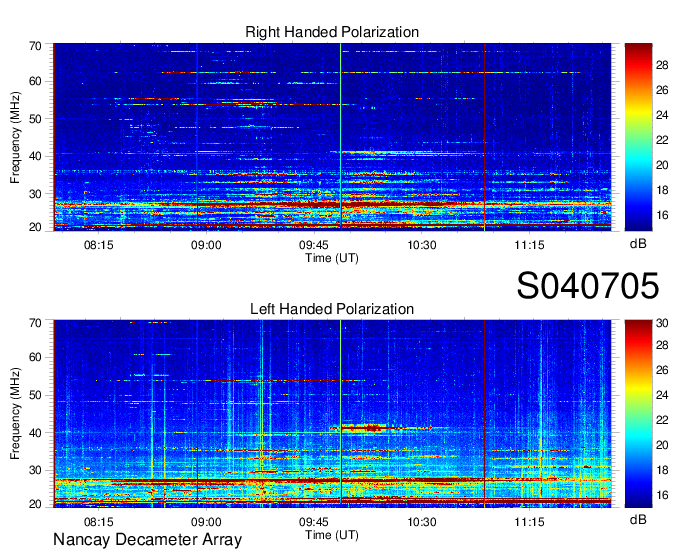680x552 pixels.
Task: Click the "Right Handed Polarization" plot title
Action: [332, 32]
